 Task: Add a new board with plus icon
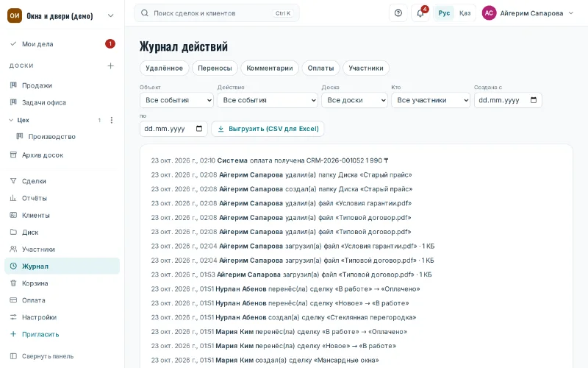pos(111,66)
